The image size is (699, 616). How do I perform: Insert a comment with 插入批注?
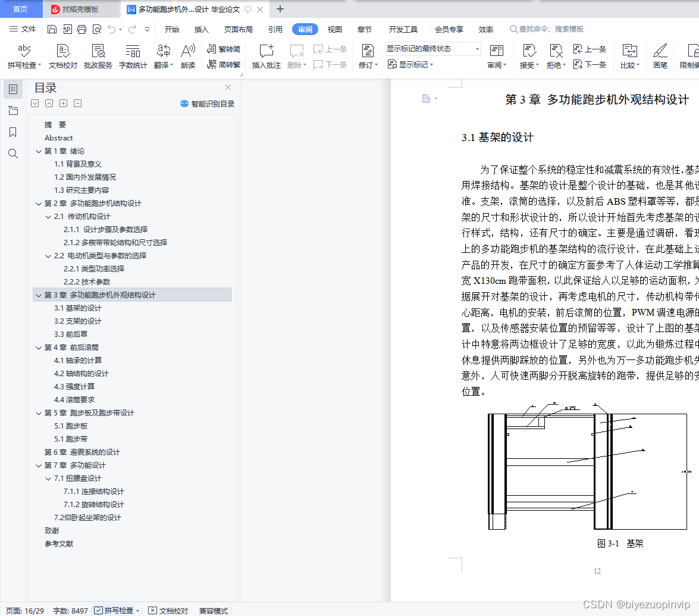point(266,56)
